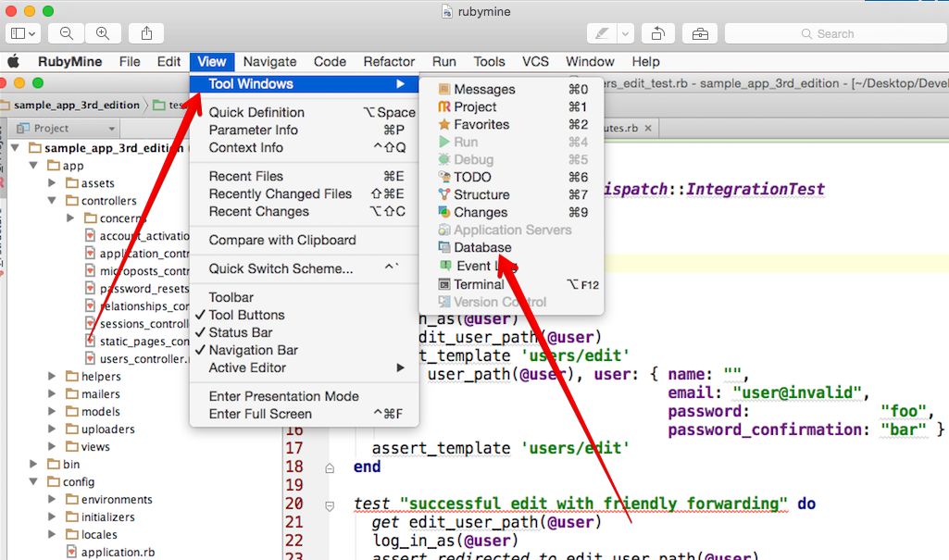Close the routes.rb editor tab
Viewport: 949px width, 560px height.
648,129
